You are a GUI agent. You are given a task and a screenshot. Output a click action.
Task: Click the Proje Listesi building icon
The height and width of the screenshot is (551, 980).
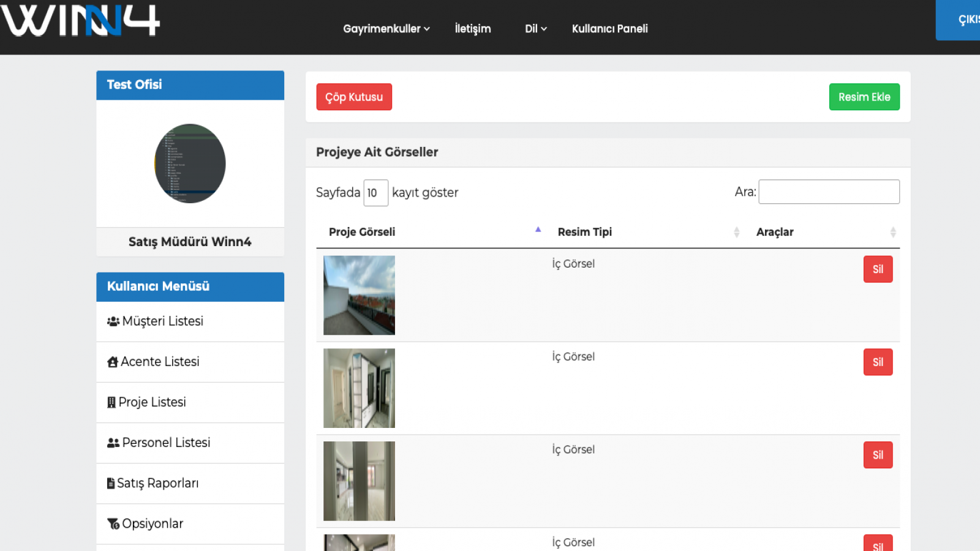(x=111, y=402)
